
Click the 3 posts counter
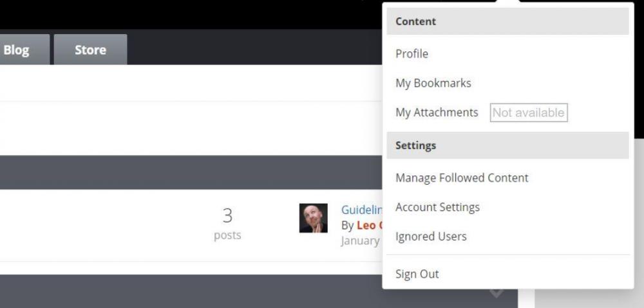pos(227,216)
